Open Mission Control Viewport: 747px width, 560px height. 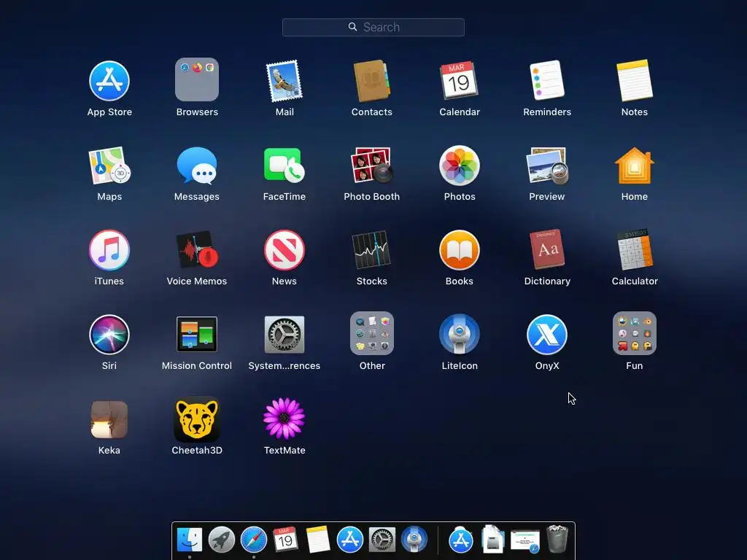pos(197,334)
